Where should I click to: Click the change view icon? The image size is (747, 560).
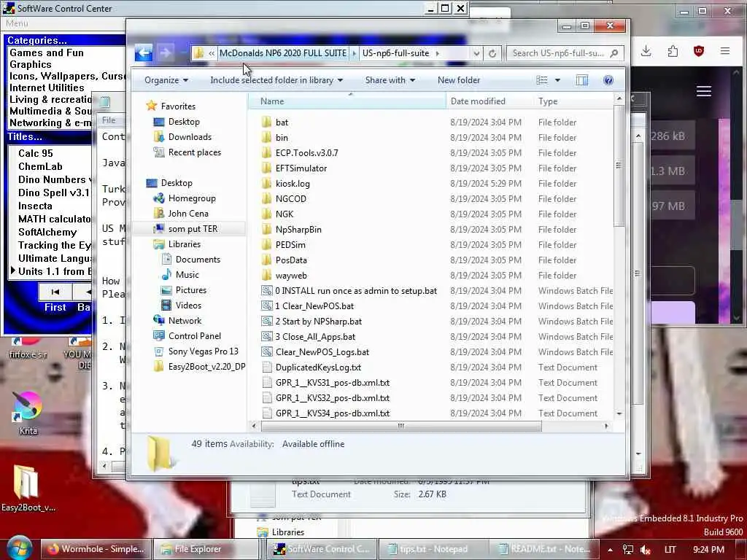[542, 80]
